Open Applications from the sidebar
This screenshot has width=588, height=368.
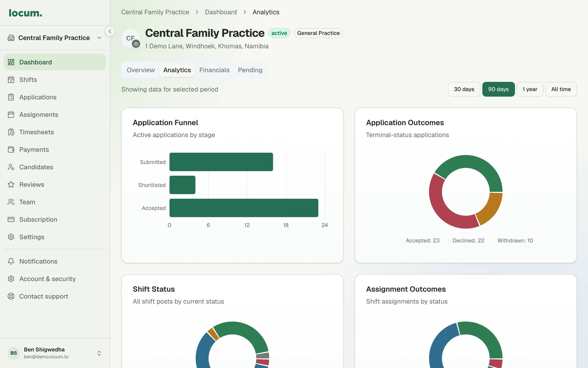[x=55, y=97]
